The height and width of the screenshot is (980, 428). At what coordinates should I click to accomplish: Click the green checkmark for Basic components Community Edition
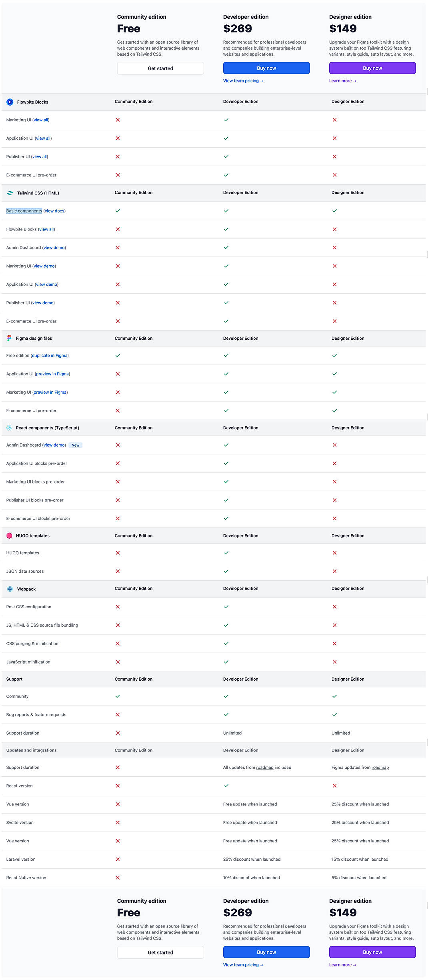pyautogui.click(x=118, y=211)
